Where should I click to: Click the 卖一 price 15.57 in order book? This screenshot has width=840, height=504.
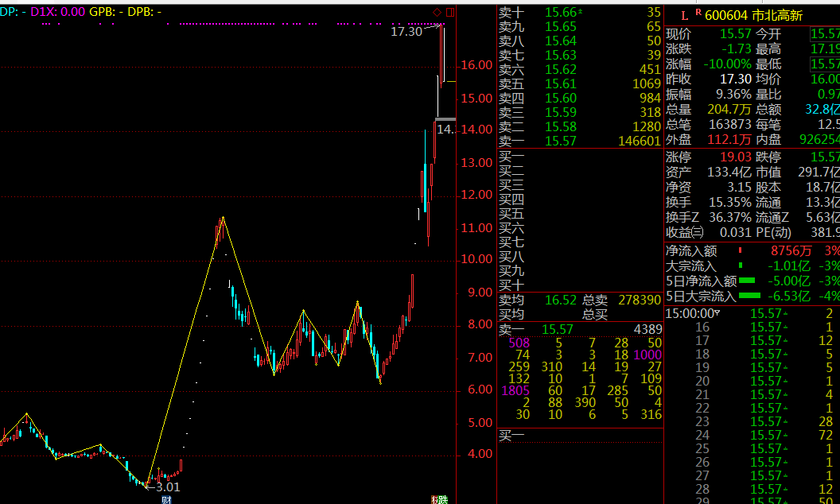(x=560, y=141)
